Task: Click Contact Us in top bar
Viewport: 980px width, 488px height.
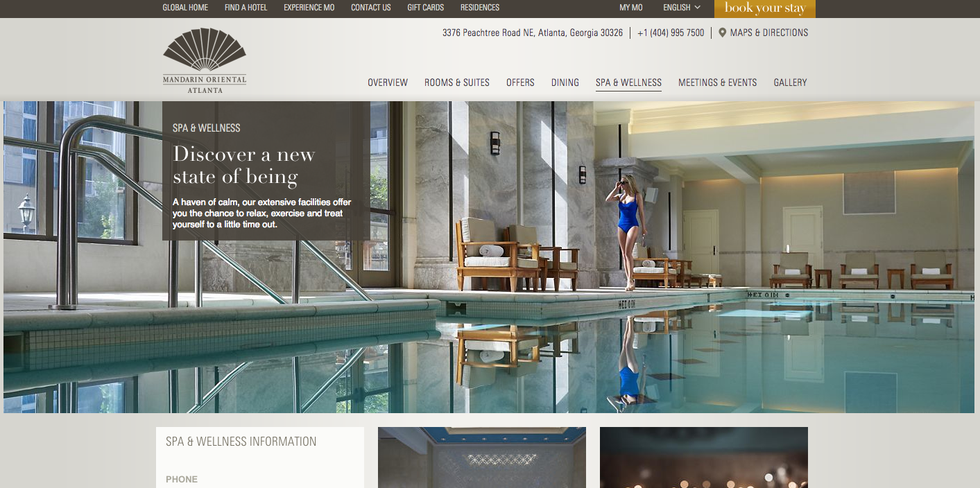Action: (x=370, y=8)
